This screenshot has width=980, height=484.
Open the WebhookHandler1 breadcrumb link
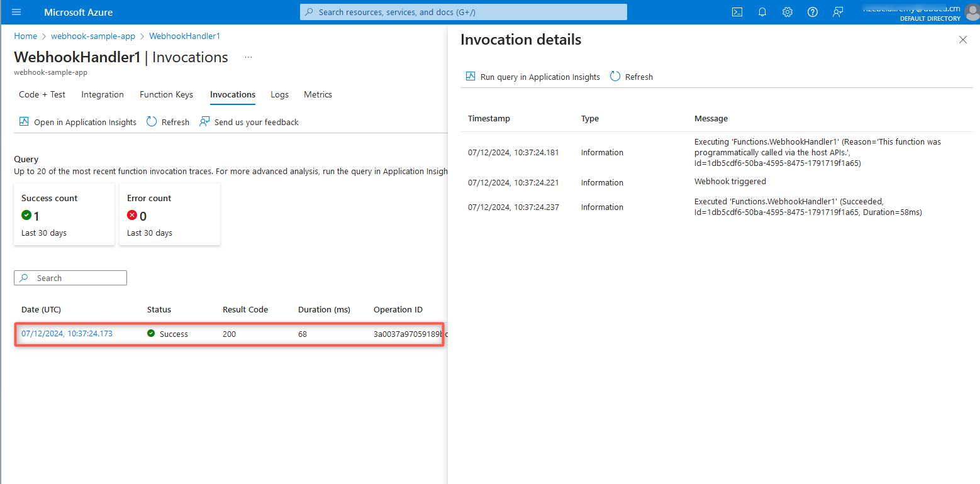coord(184,36)
